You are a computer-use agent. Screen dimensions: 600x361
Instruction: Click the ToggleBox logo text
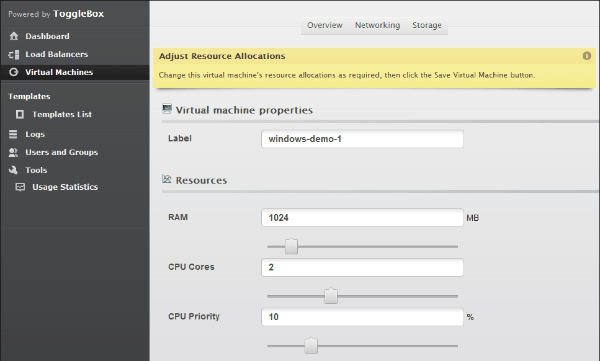pos(78,14)
